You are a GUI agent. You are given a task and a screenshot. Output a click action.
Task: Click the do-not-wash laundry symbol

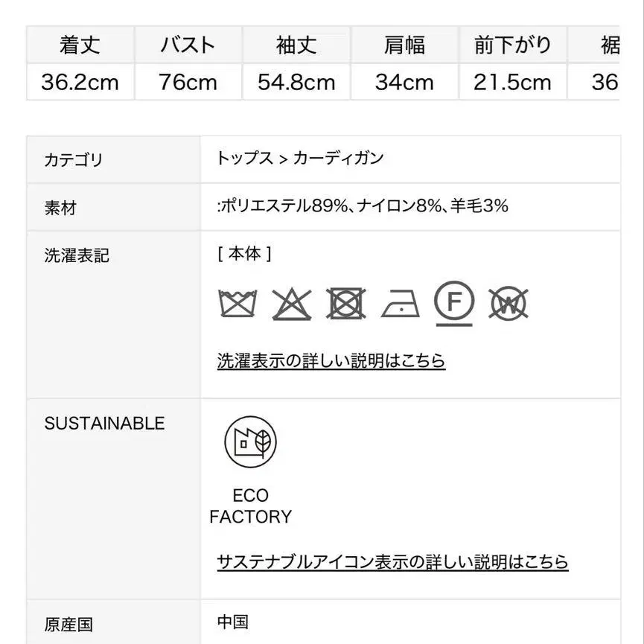(237, 304)
